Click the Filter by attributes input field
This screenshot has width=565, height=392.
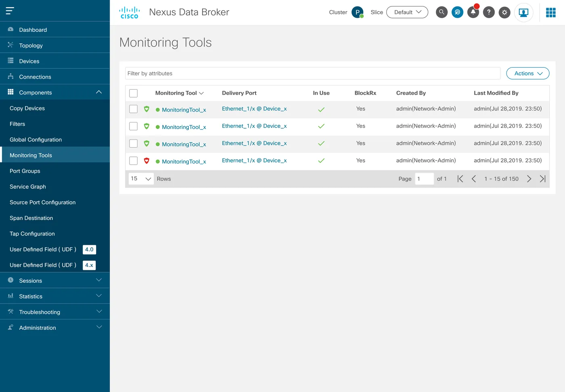(x=313, y=73)
